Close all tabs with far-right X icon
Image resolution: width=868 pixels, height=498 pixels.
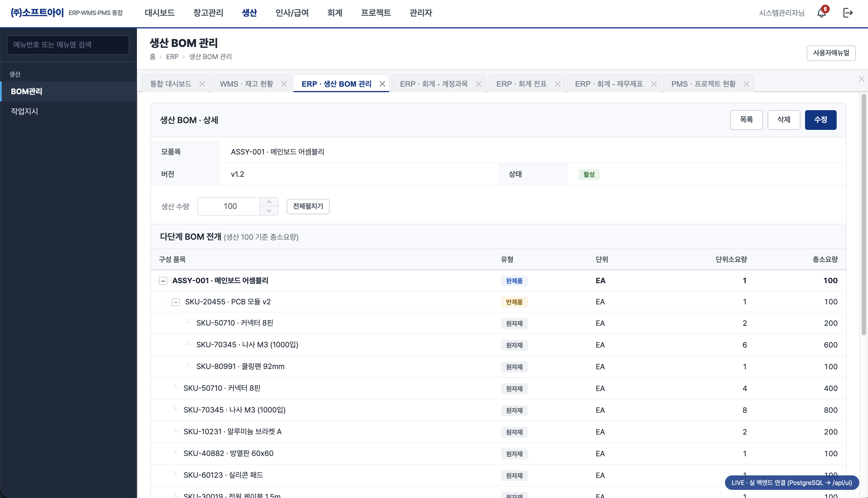click(862, 79)
